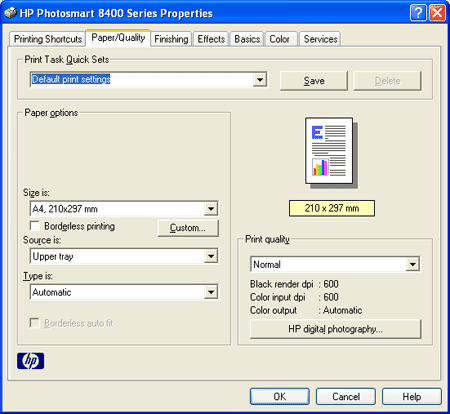450x414 pixels.
Task: Expand the Type is dropdown arrow
Action: tap(211, 292)
